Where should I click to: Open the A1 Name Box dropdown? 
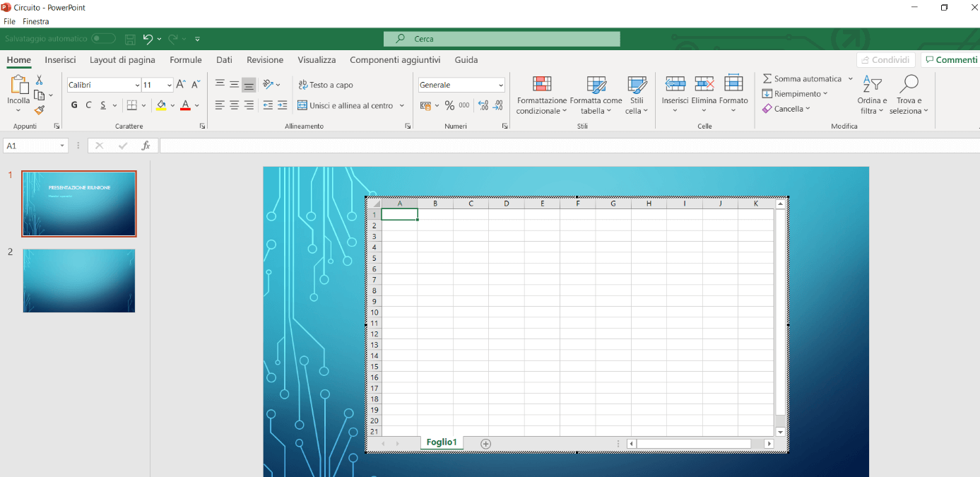(x=62, y=146)
